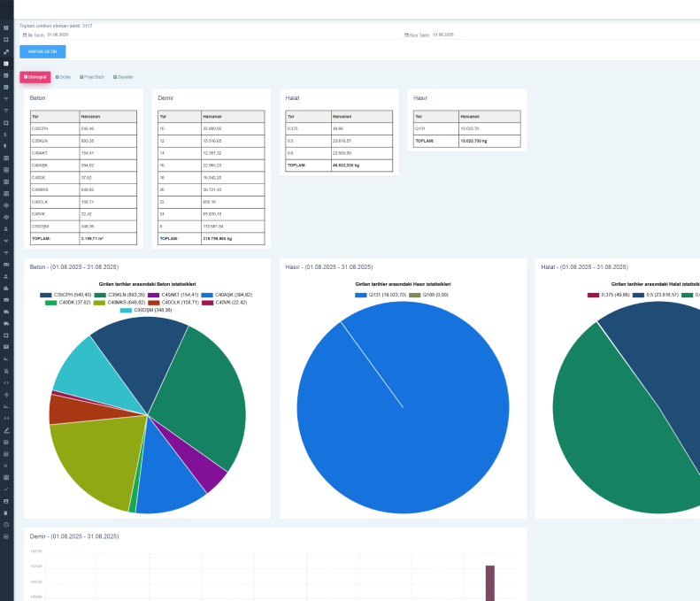The image size is (700, 601).
Task: Open the Proje Bazlı tab
Action: point(92,77)
